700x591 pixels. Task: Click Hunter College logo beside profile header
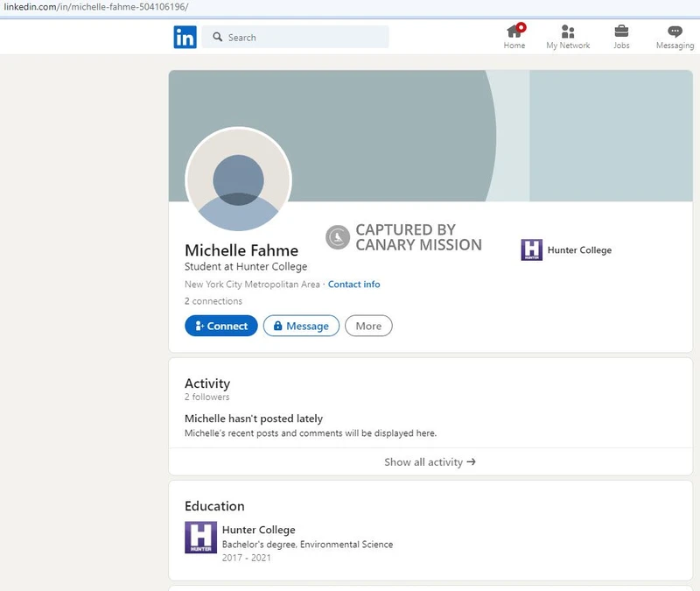click(532, 250)
